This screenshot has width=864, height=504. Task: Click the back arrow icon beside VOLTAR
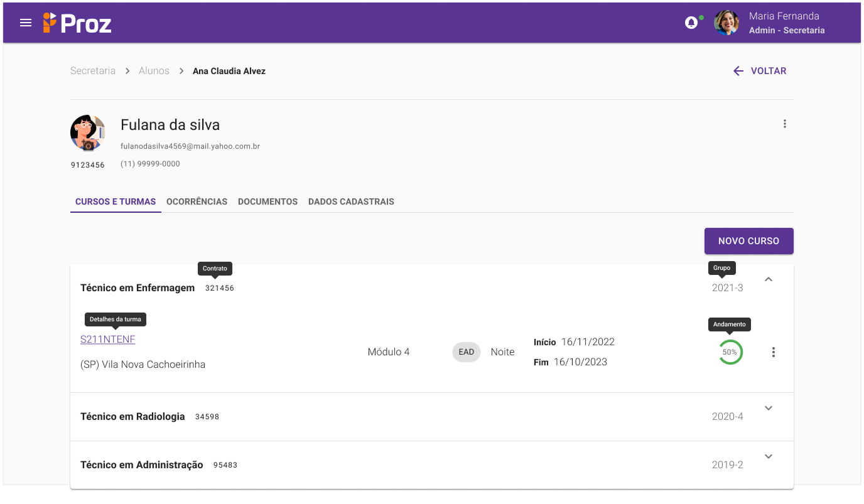(738, 71)
